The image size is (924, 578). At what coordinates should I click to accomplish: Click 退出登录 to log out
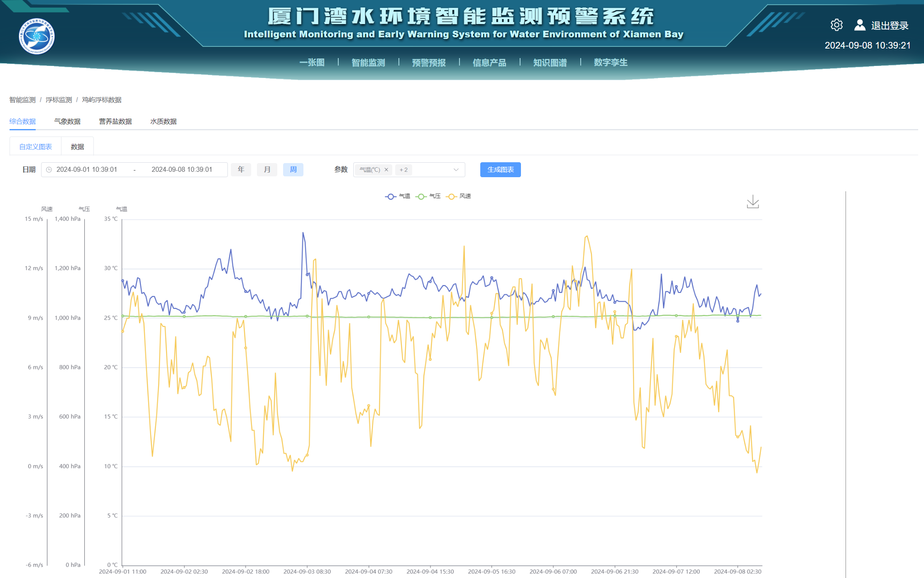890,26
